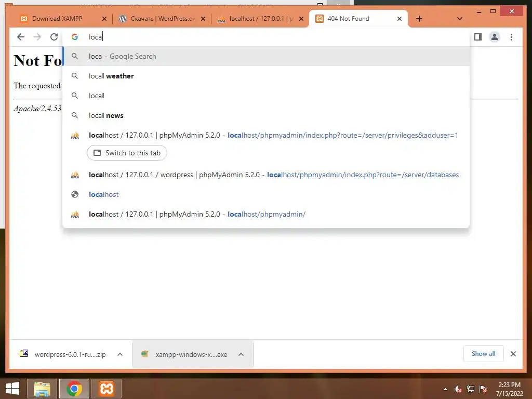532x399 pixels.
Task: Choose the 'local weather' suggestion
Action: pyautogui.click(x=267, y=76)
